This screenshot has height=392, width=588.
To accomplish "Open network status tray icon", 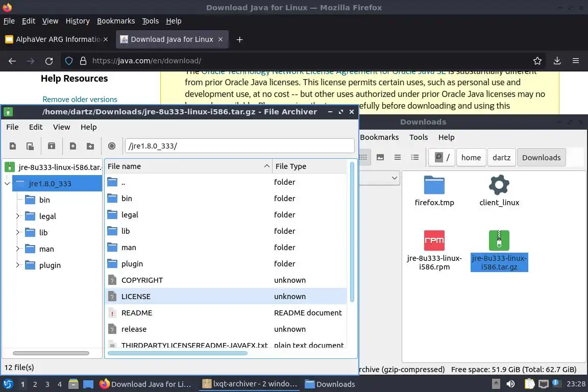I will (x=543, y=384).
